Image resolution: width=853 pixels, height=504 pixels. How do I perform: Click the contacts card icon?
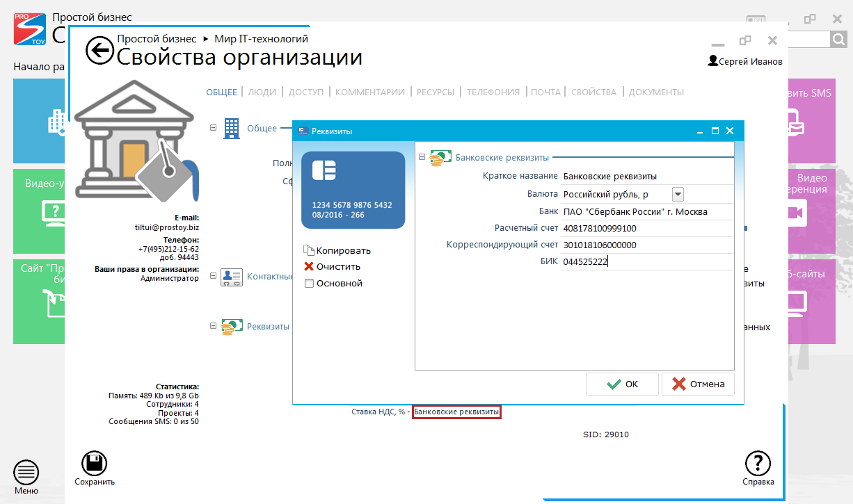(231, 277)
